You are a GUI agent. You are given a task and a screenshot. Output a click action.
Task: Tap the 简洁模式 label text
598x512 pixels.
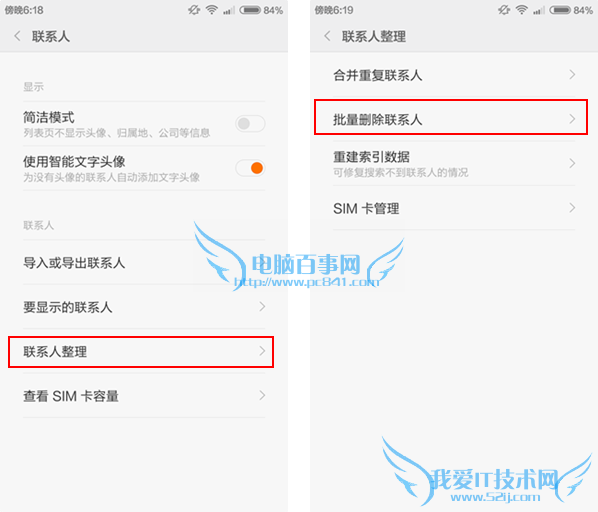pyautogui.click(x=49, y=117)
